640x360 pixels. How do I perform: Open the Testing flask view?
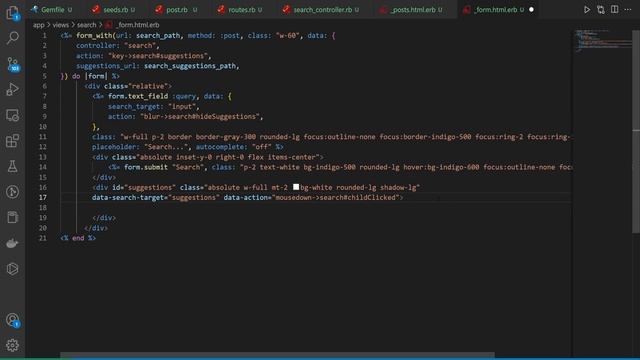[12, 166]
